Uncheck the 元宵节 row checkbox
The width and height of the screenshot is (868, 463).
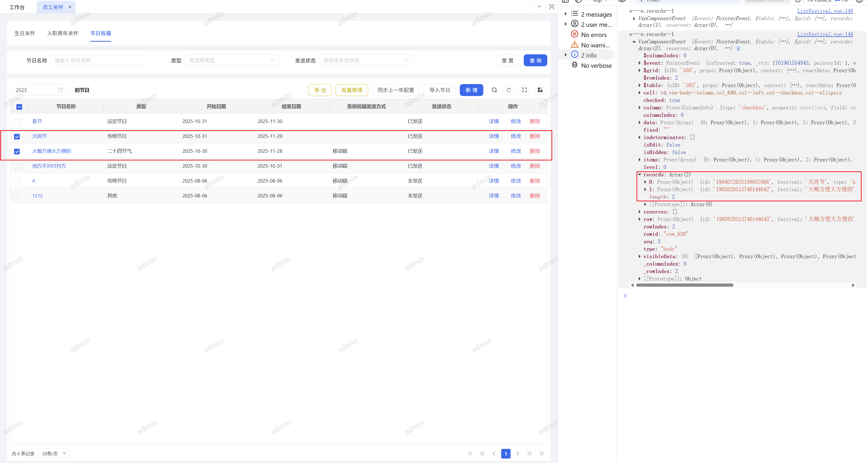tap(17, 137)
